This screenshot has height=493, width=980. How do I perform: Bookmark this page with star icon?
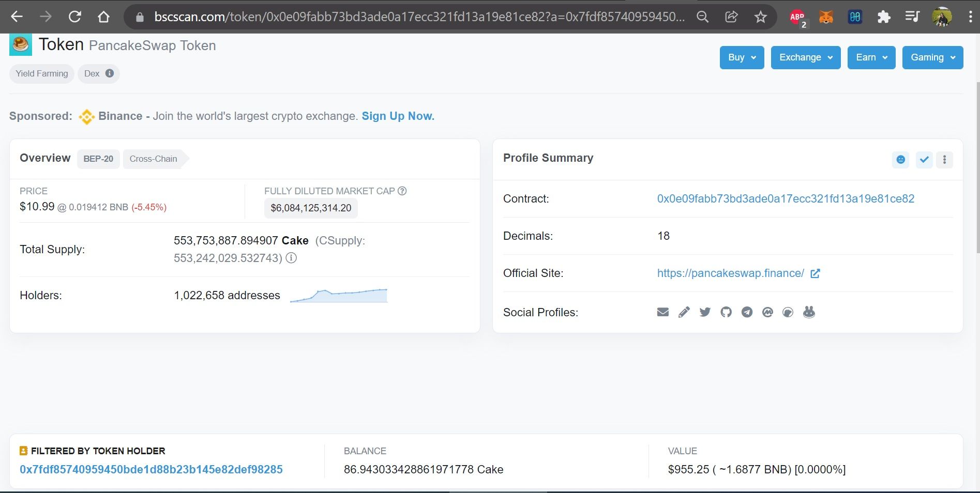coord(760,17)
